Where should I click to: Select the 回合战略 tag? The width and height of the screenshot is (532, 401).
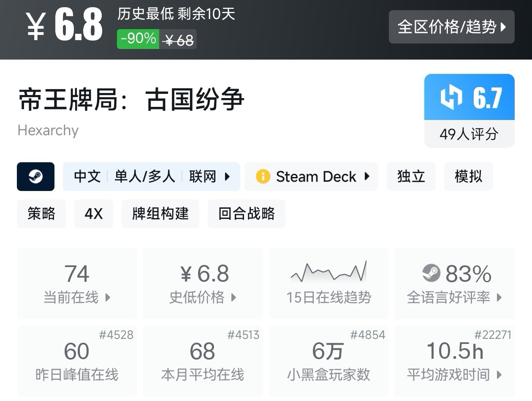coord(247,214)
